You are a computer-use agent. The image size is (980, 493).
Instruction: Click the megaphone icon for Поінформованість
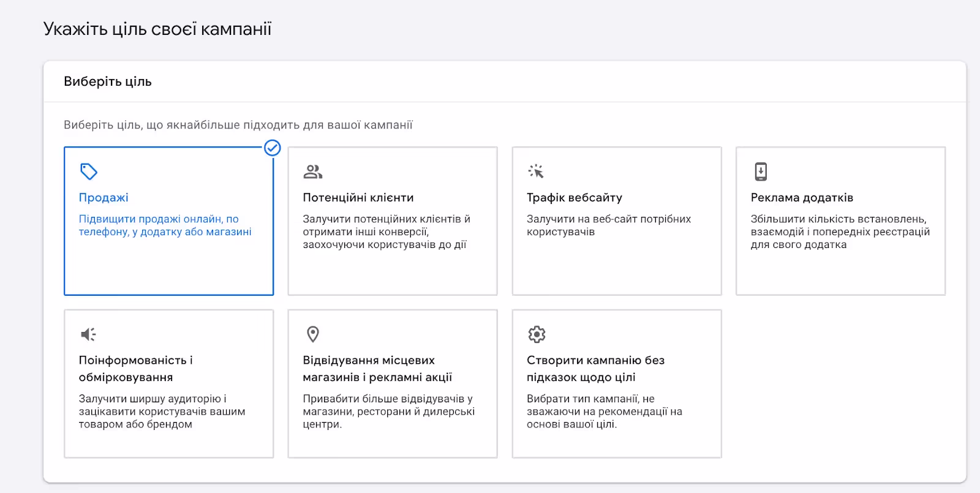tap(89, 334)
